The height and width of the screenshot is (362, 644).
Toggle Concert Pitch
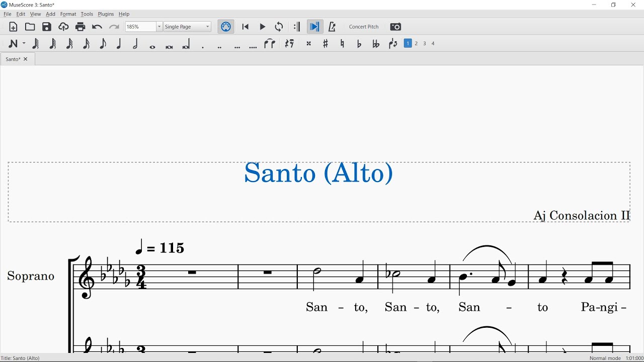click(x=364, y=27)
